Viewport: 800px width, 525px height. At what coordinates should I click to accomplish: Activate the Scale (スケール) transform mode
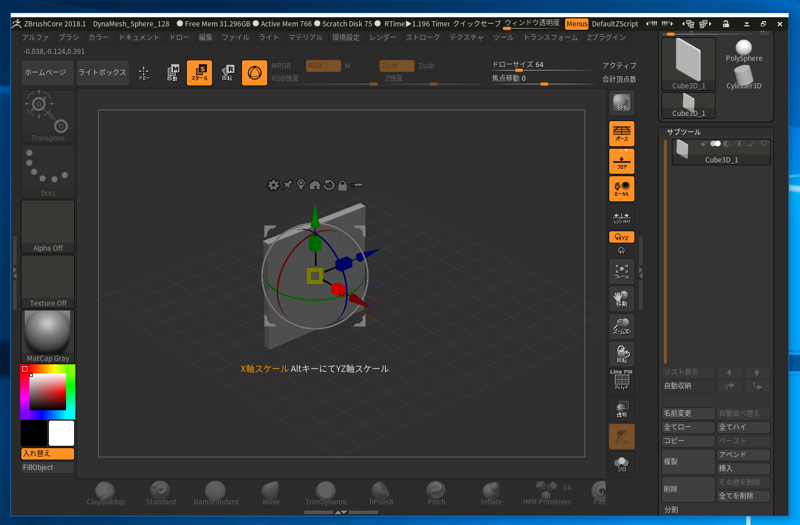pyautogui.click(x=199, y=72)
